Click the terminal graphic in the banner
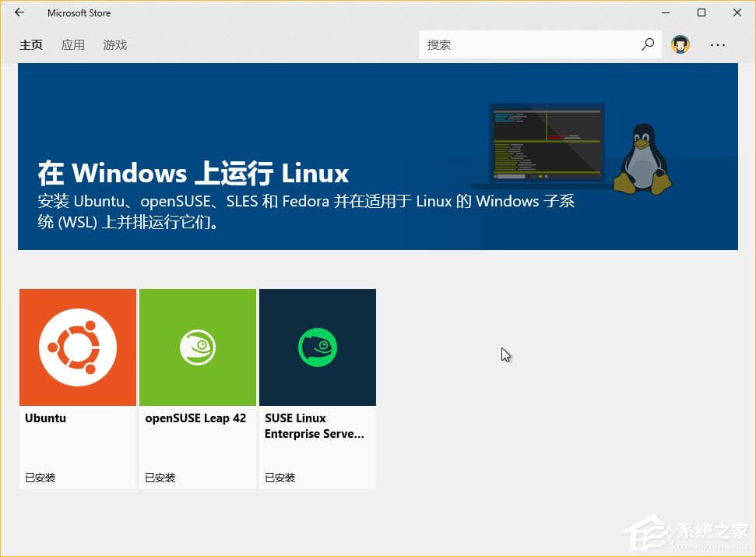This screenshot has height=557, width=756. [545, 140]
